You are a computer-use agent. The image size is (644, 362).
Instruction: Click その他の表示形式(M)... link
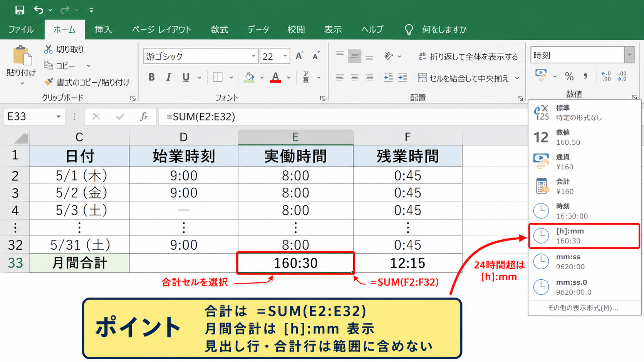point(584,308)
